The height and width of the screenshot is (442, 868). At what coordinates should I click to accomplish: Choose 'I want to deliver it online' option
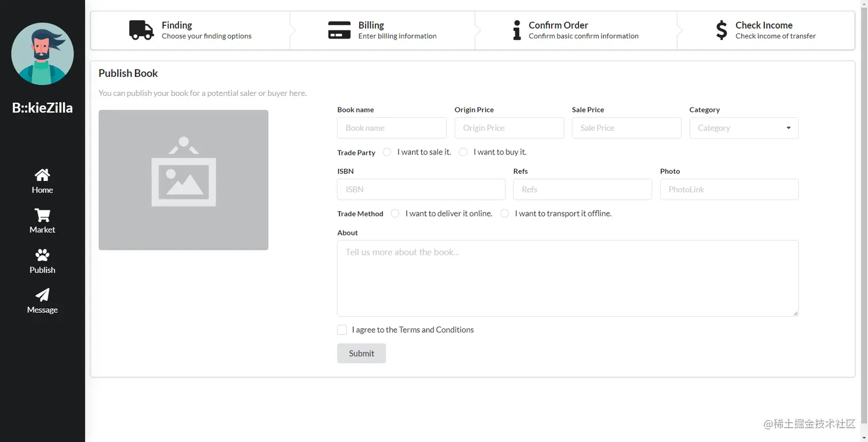[395, 214]
